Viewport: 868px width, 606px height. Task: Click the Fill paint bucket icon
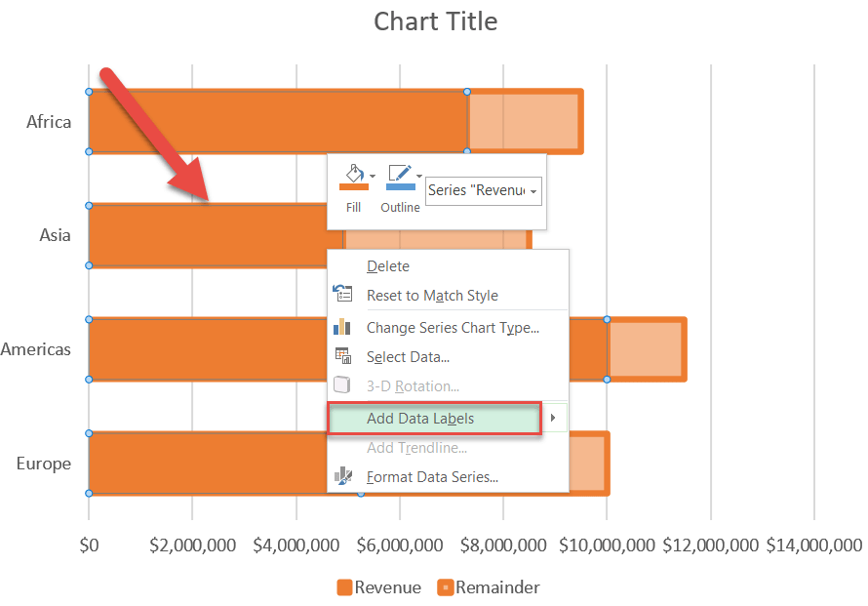pyautogui.click(x=354, y=173)
